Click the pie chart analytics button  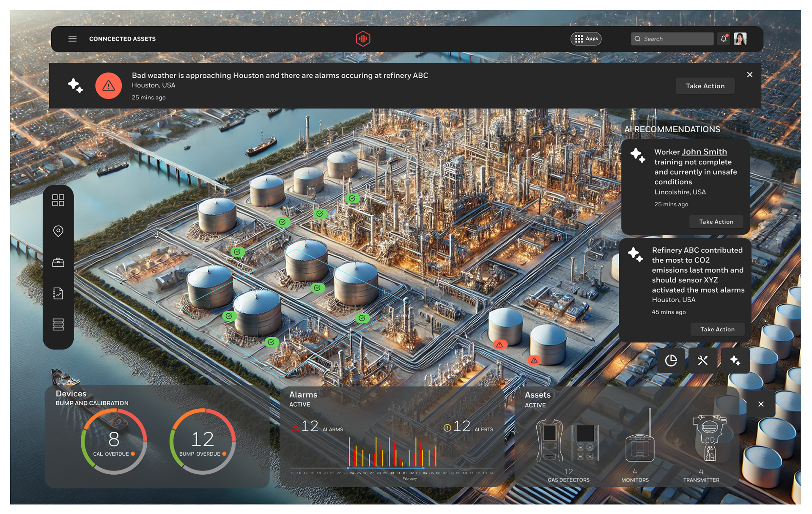click(671, 361)
